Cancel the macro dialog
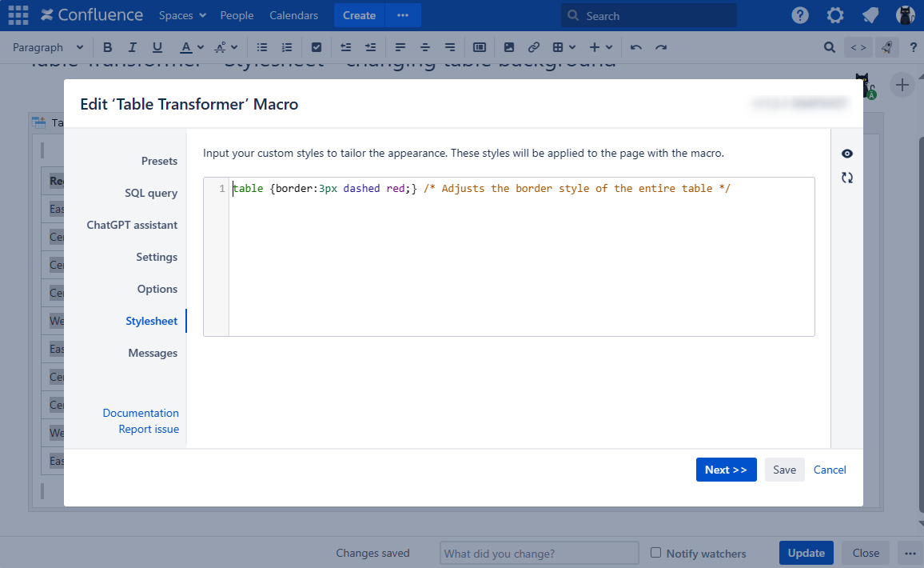The width and height of the screenshot is (924, 568). 830,470
